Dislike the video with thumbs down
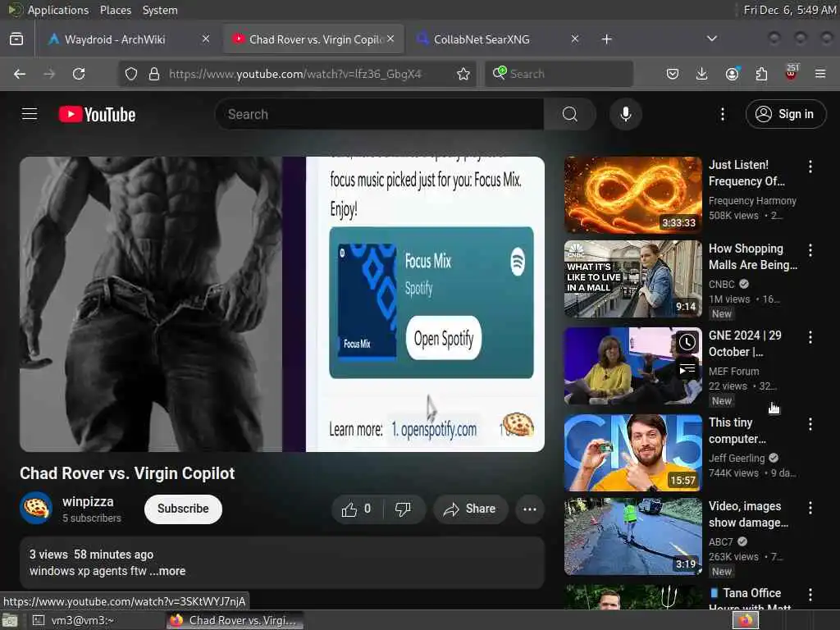Viewport: 840px width, 630px height. point(404,509)
